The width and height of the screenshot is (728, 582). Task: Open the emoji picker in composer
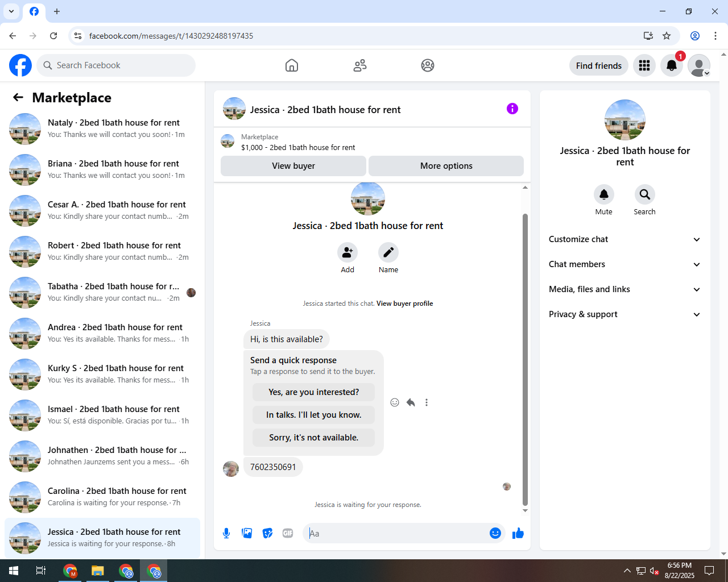click(x=495, y=533)
